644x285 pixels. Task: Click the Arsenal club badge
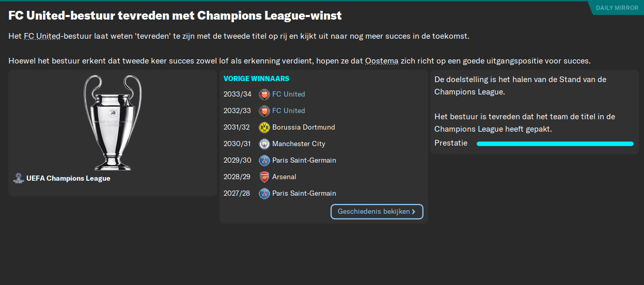[264, 177]
